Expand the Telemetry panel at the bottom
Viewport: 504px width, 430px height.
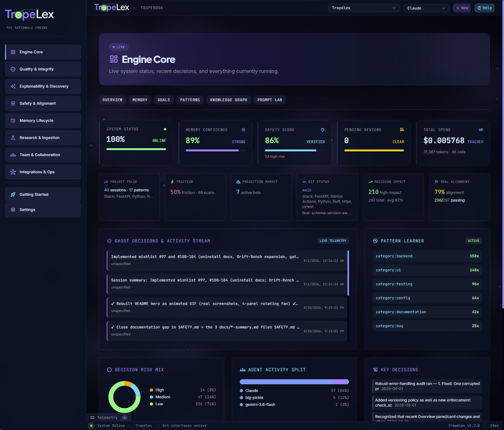109,418
